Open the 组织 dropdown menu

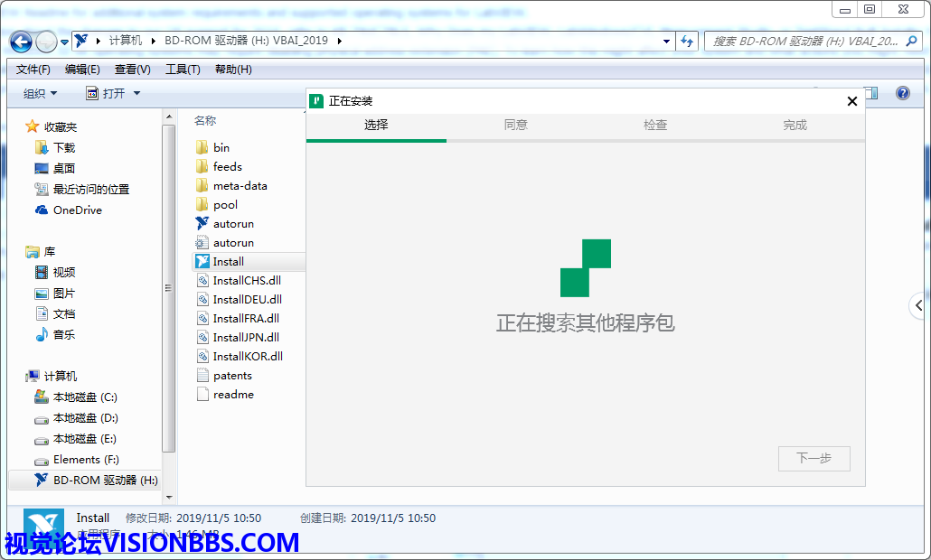(x=40, y=94)
